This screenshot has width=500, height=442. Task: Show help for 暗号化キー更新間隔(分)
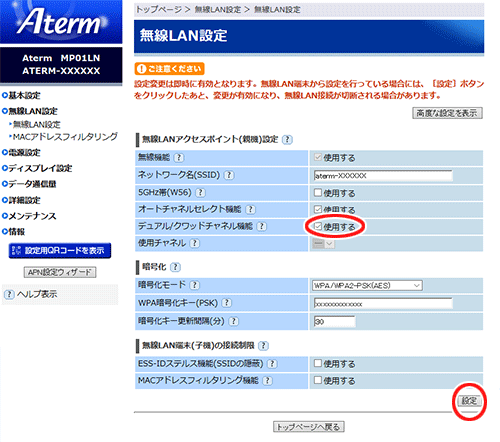[234, 321]
